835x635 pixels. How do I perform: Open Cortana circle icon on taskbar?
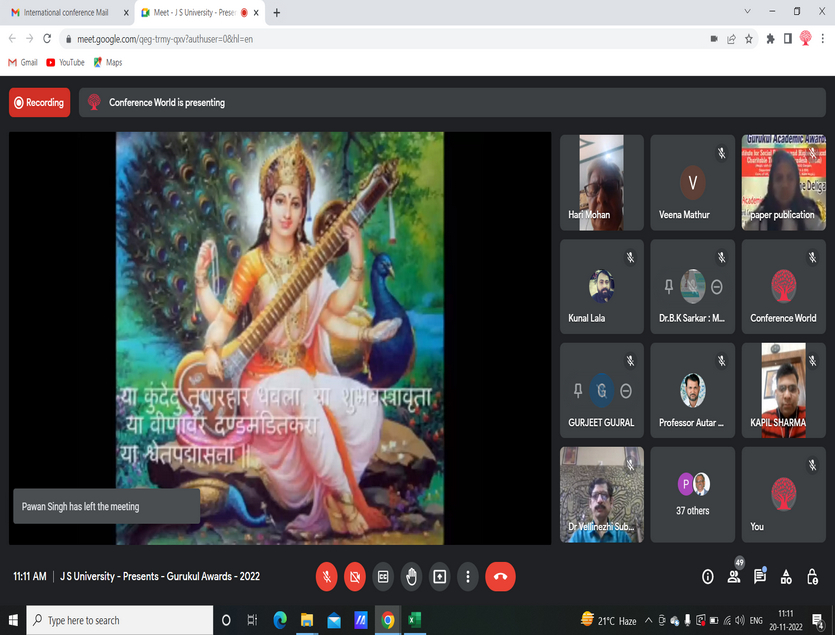(x=226, y=620)
